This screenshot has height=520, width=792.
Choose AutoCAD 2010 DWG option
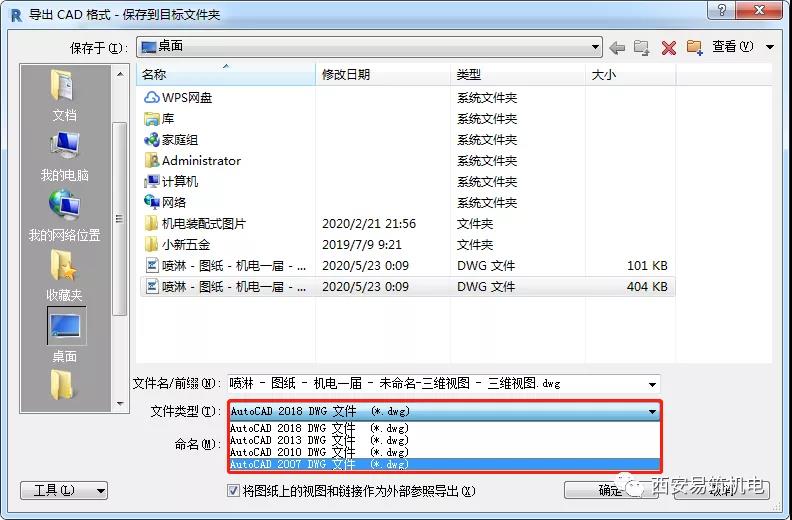click(444, 452)
